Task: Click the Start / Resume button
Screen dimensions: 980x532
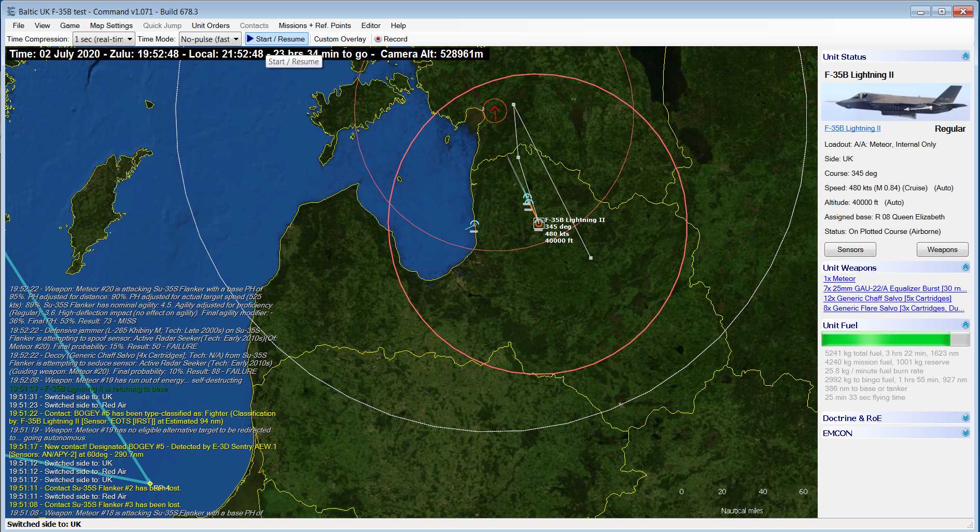Action: coord(276,39)
